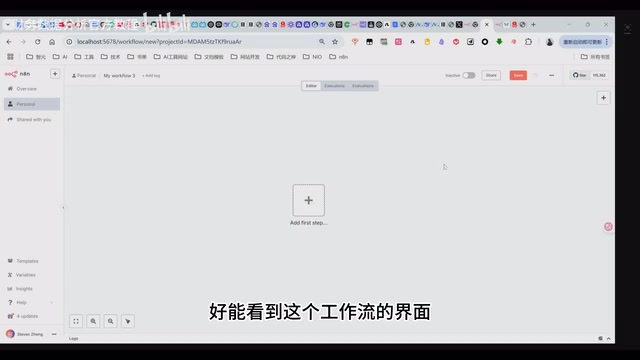This screenshot has height=360, width=640.
Task: Switch to the Evaluations tab
Action: coord(363,86)
